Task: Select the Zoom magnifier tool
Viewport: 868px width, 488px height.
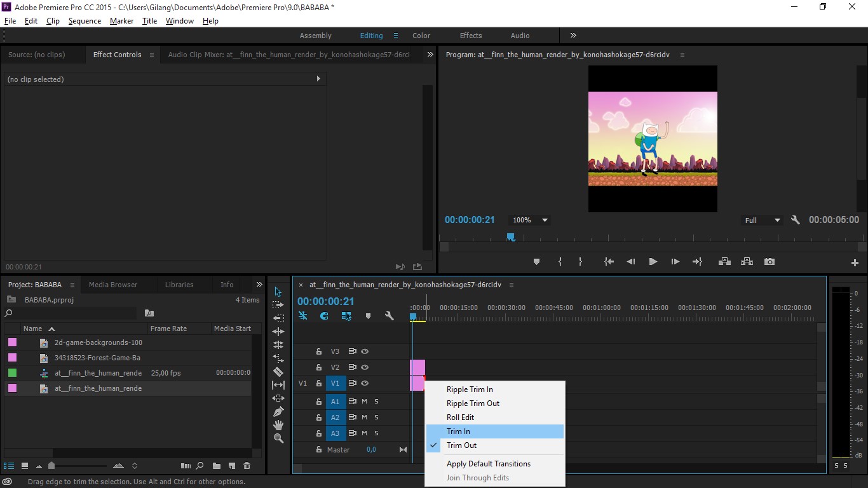Action: pyautogui.click(x=278, y=438)
